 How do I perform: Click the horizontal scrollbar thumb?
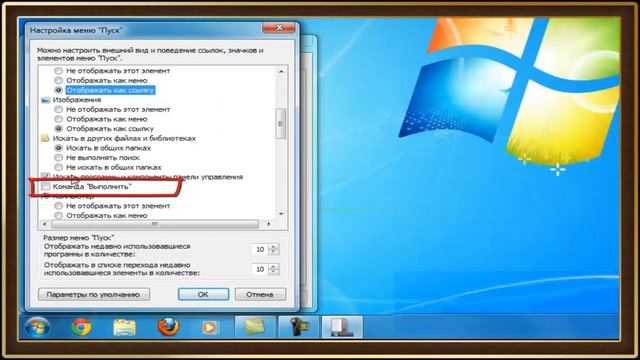tap(155, 224)
